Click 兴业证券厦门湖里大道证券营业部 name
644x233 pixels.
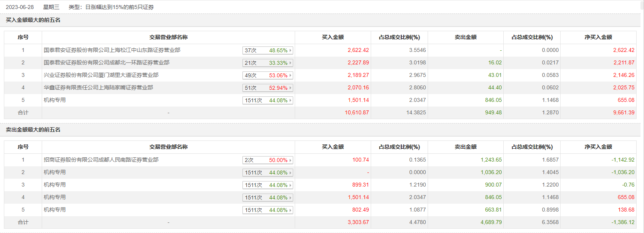click(101, 75)
